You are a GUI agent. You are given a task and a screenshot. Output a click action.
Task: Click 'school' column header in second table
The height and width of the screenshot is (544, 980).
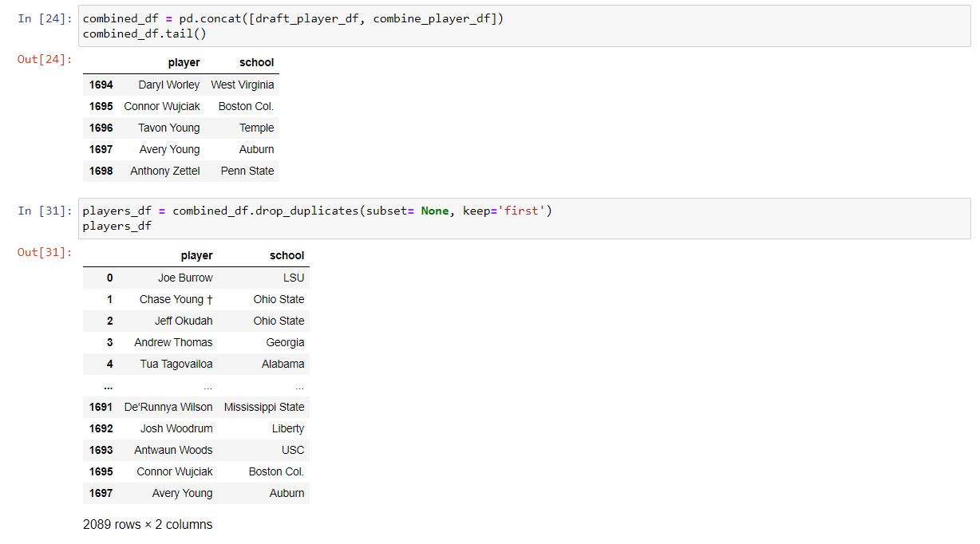pos(287,255)
